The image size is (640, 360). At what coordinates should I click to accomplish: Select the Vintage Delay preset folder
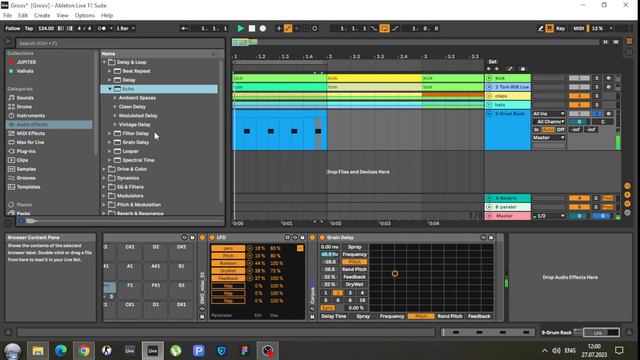pos(135,124)
